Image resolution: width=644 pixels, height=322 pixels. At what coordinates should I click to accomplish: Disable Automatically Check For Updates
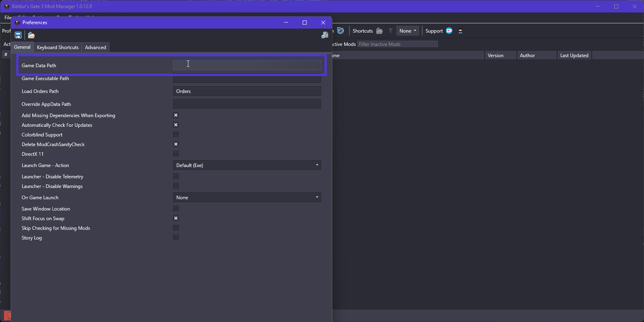[176, 125]
